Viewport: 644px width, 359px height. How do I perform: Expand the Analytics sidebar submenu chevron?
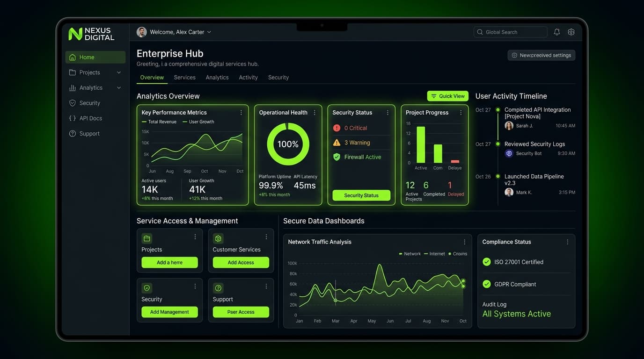[x=119, y=88]
